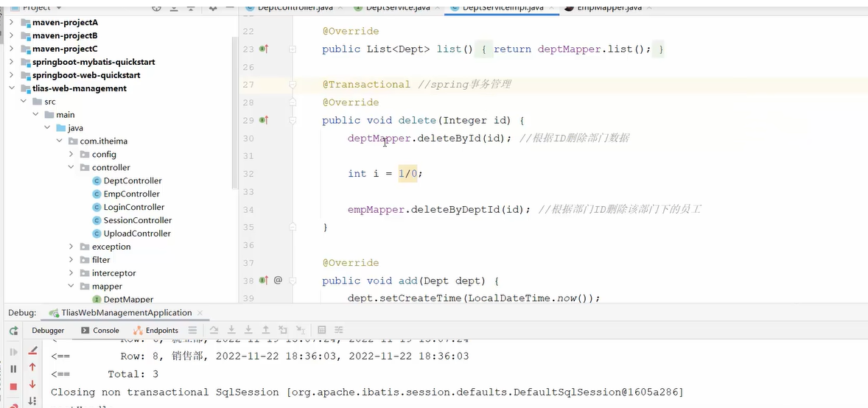Viewport: 868px width, 408px height.
Task: Switch to the Debugger tab
Action: (48, 331)
